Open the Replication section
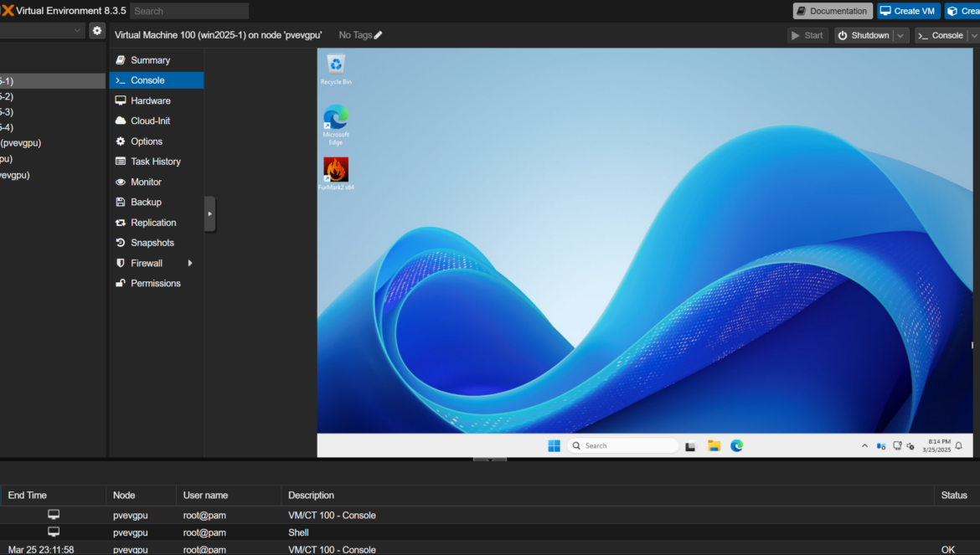This screenshot has height=555, width=980. (157, 223)
